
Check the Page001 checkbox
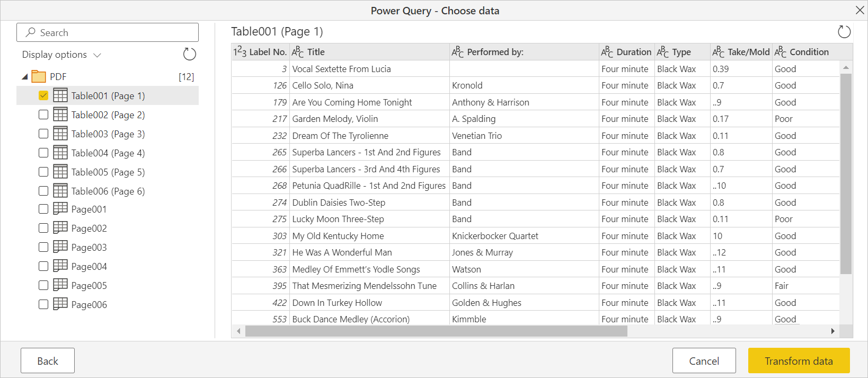tap(43, 209)
